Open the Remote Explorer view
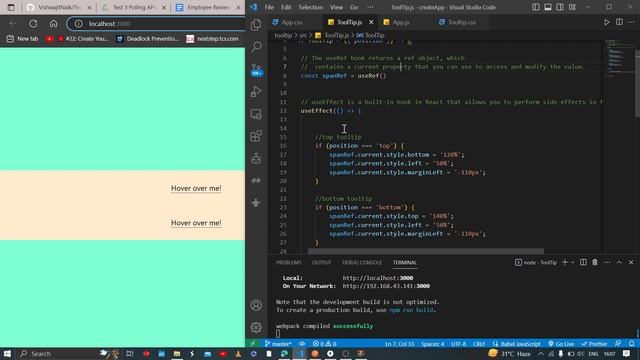The width and height of the screenshot is (640, 360). click(x=256, y=114)
